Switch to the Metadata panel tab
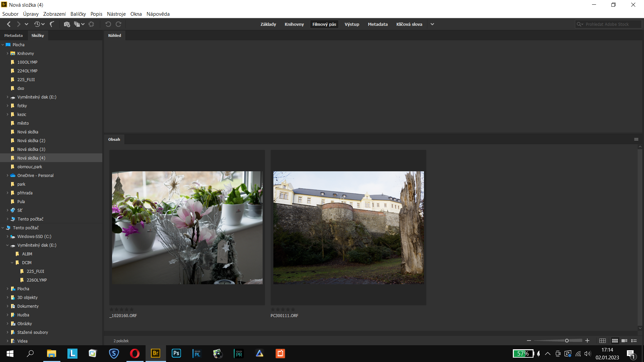The image size is (644, 362). [x=13, y=36]
